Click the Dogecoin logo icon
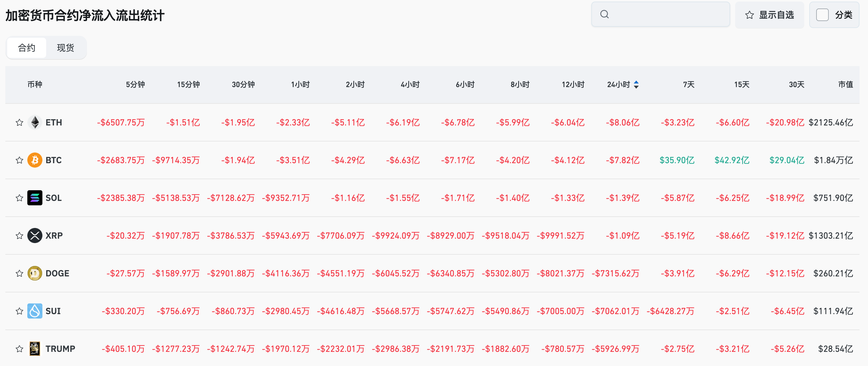 [35, 273]
